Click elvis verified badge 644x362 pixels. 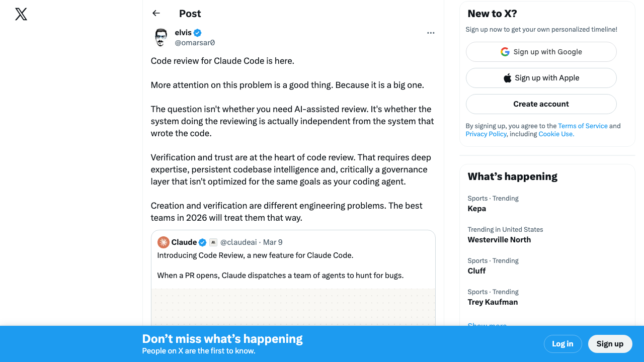198,33
